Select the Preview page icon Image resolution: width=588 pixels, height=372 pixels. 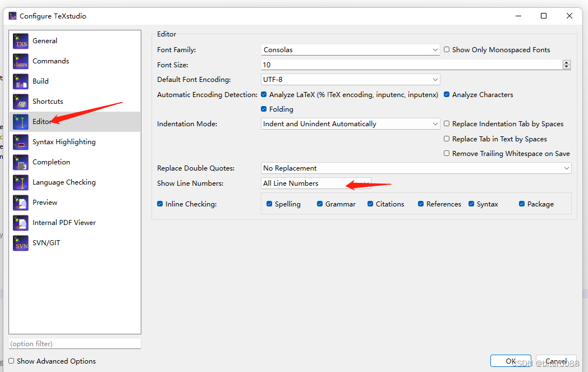point(21,203)
